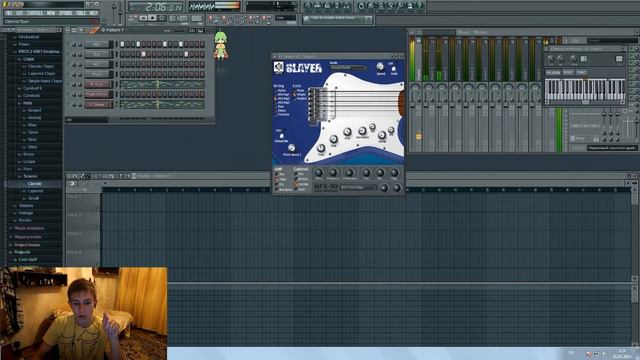Expand the Loops folder in the browser

(x=29, y=162)
